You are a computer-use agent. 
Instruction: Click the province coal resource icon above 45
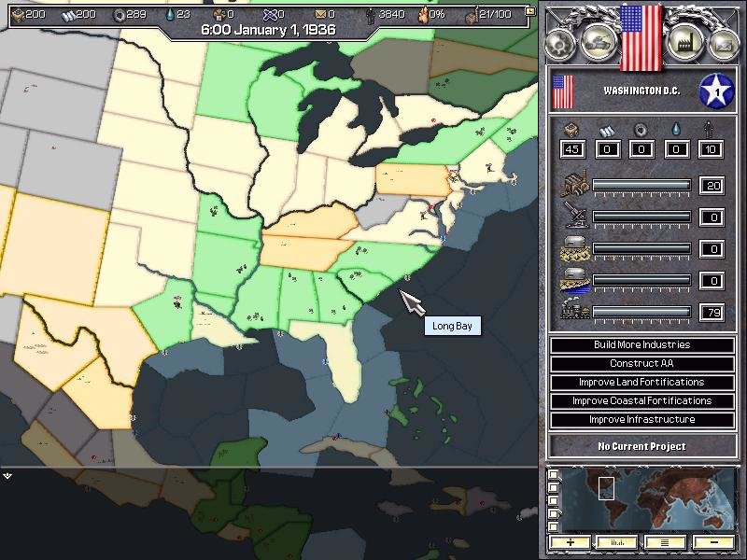571,130
